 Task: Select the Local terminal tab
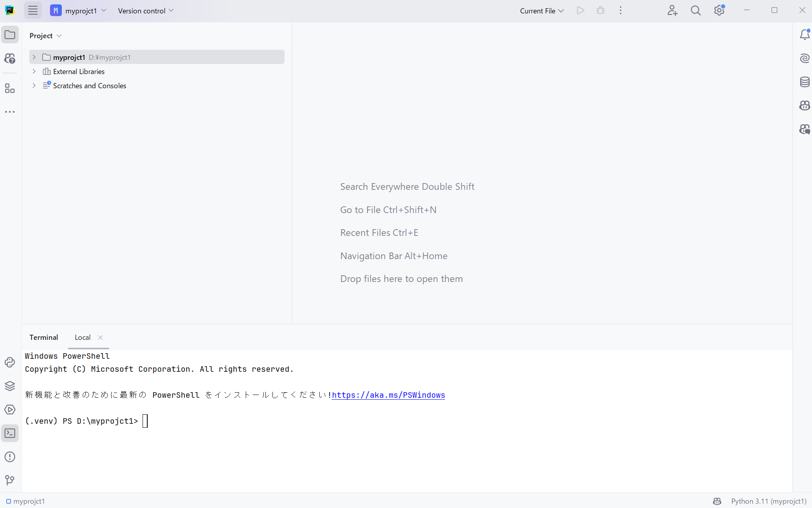click(x=82, y=337)
